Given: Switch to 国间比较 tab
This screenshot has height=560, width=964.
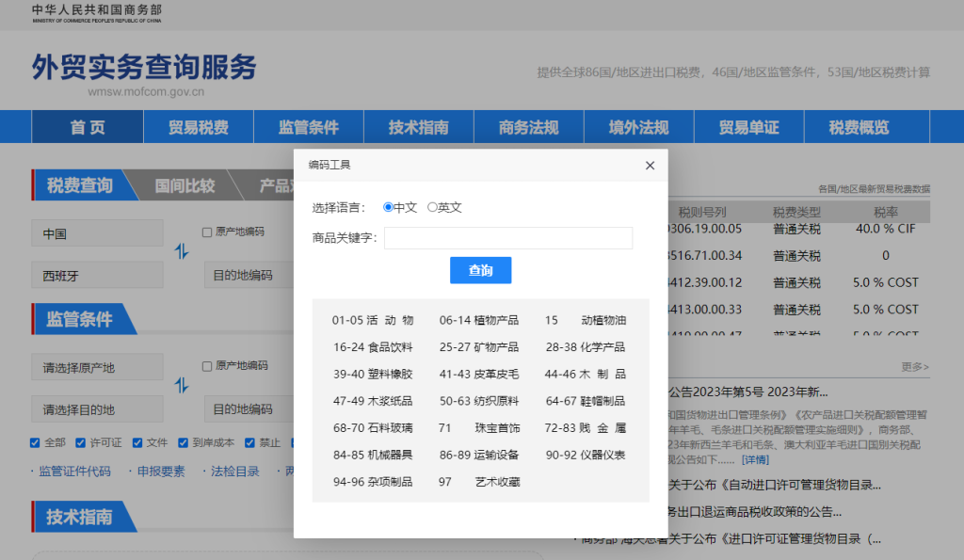Looking at the screenshot, I should tap(185, 185).
